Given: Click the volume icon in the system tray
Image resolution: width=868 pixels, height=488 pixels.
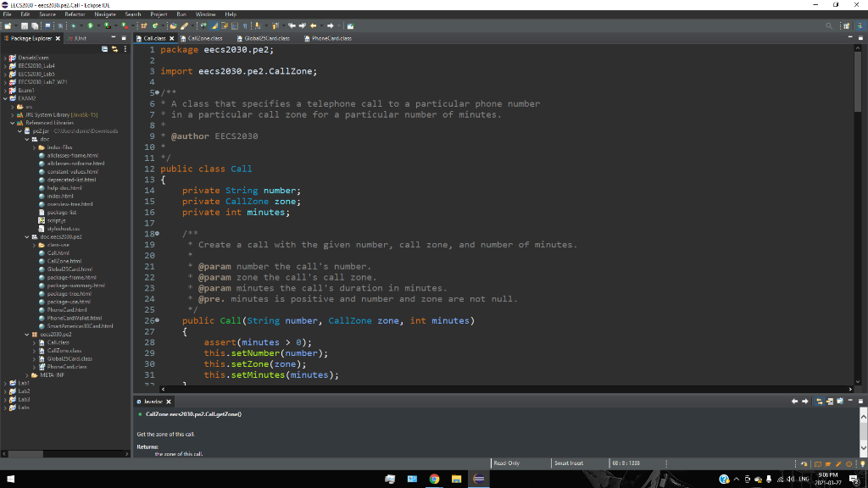Looking at the screenshot, I should tap(790, 479).
